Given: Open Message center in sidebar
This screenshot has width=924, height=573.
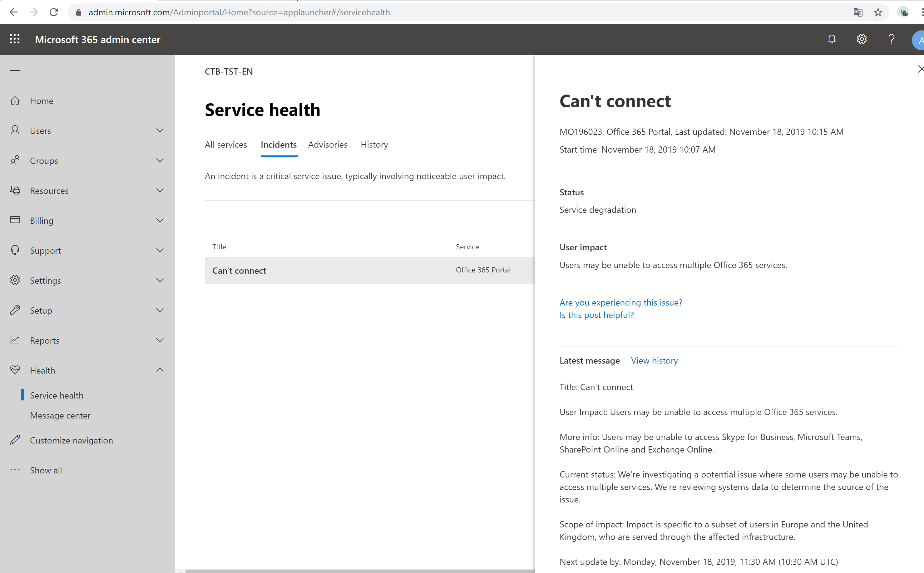Looking at the screenshot, I should [60, 415].
